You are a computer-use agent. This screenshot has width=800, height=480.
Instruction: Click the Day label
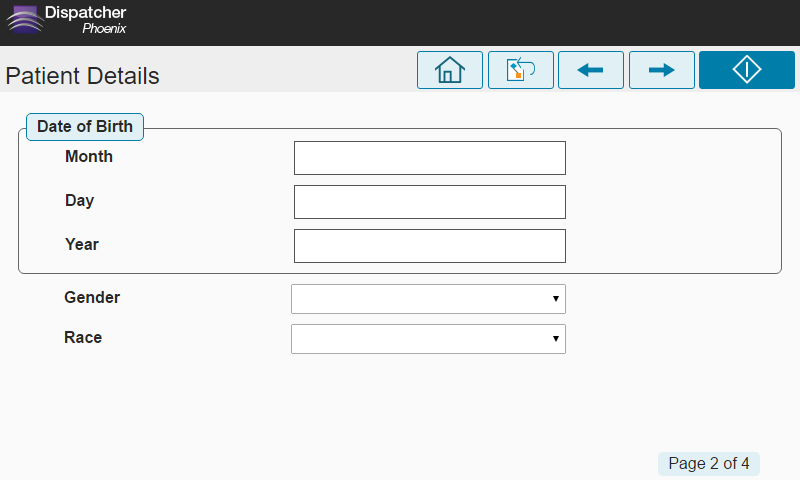[80, 200]
